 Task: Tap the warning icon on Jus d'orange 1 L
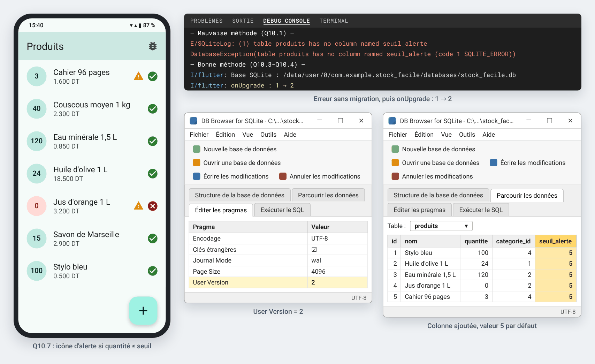click(138, 206)
